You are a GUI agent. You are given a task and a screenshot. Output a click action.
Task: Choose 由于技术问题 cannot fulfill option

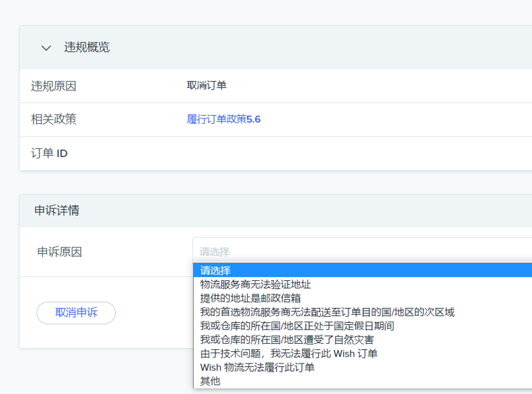289,353
